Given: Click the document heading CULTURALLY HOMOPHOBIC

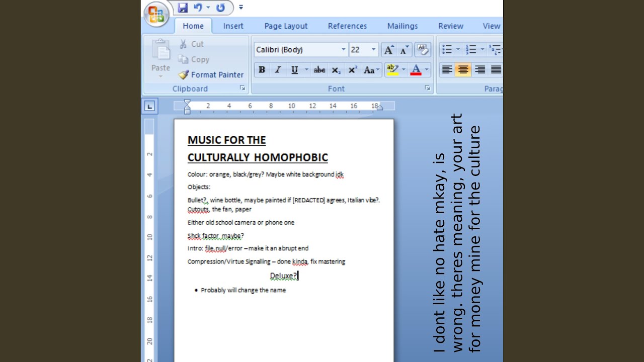Looking at the screenshot, I should (258, 157).
